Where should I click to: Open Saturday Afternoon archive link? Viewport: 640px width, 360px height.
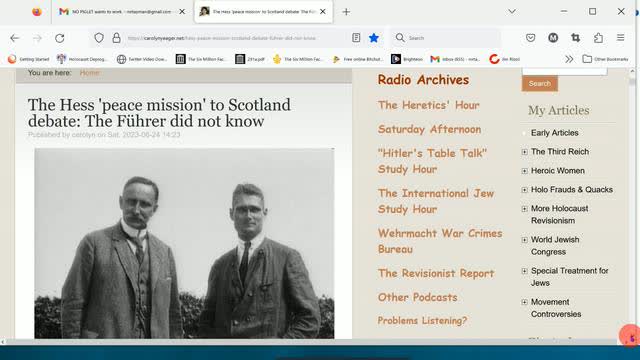point(429,129)
